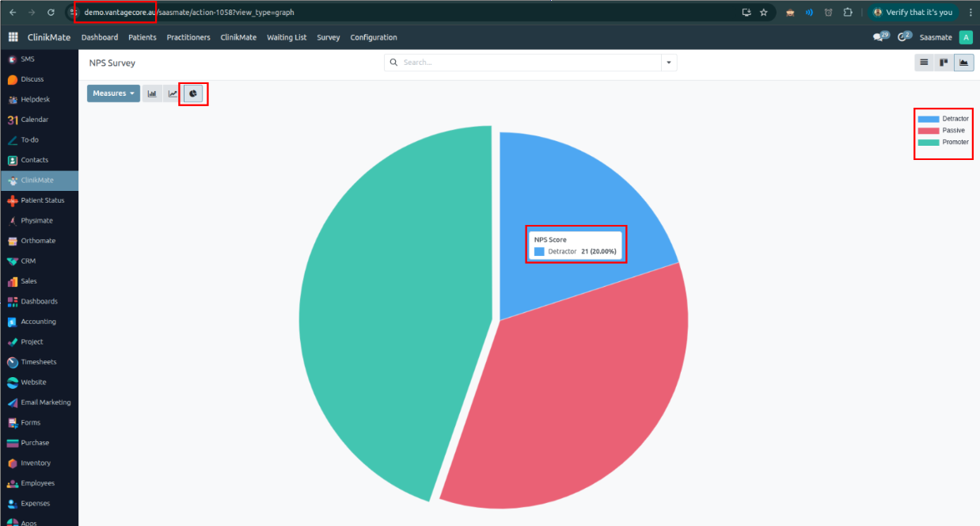
Task: Switch to line chart view
Action: (x=173, y=93)
